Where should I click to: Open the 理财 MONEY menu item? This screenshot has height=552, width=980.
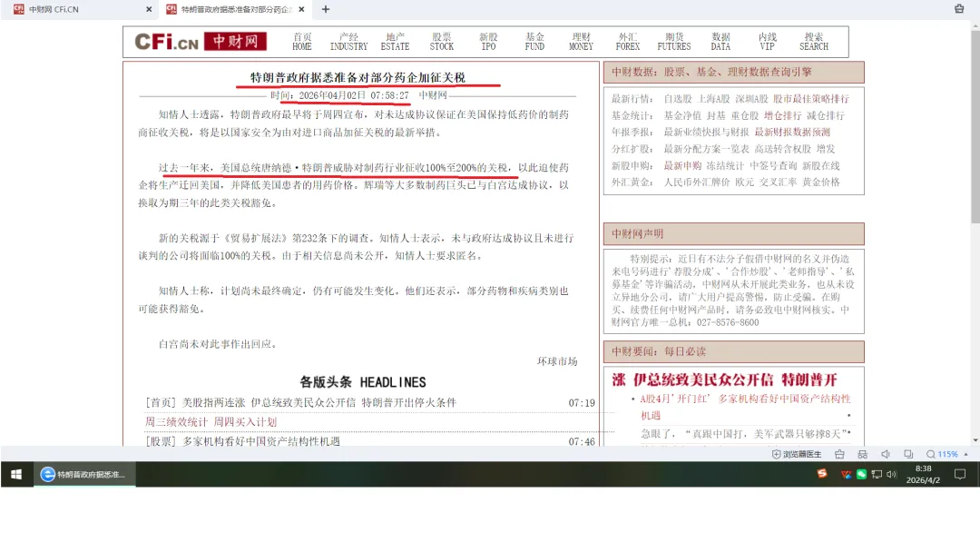pyautogui.click(x=581, y=42)
